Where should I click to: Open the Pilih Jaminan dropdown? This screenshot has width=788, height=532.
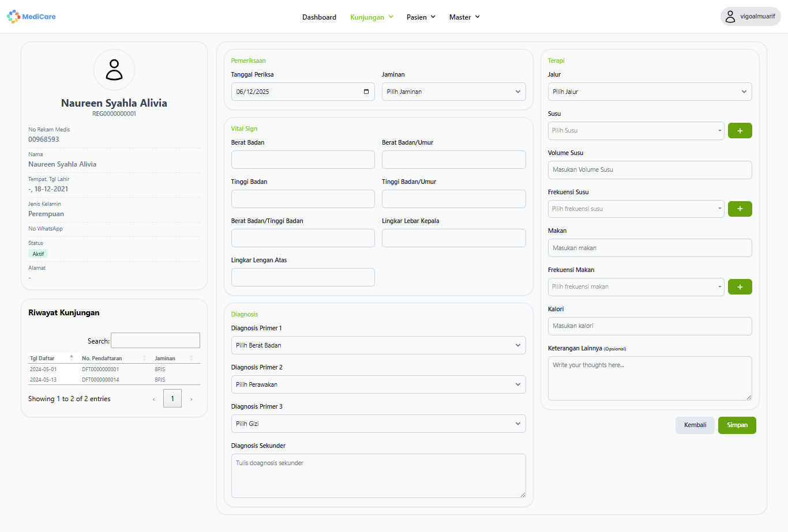(x=454, y=92)
